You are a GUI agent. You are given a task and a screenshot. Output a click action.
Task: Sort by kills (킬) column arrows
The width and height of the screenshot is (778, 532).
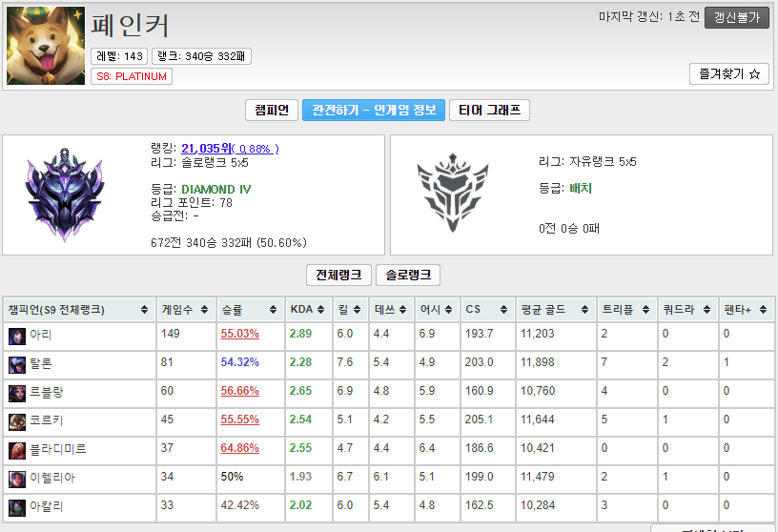[x=357, y=310]
